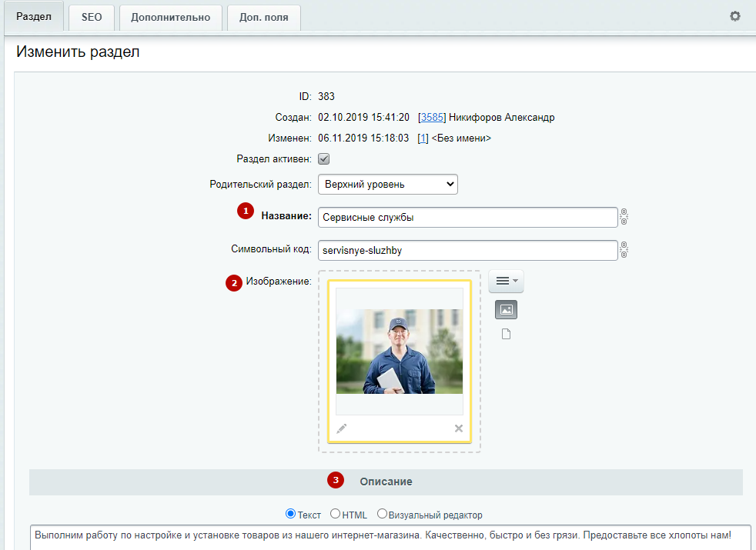Click creation date 02.10.2019 15:41:20

(363, 117)
